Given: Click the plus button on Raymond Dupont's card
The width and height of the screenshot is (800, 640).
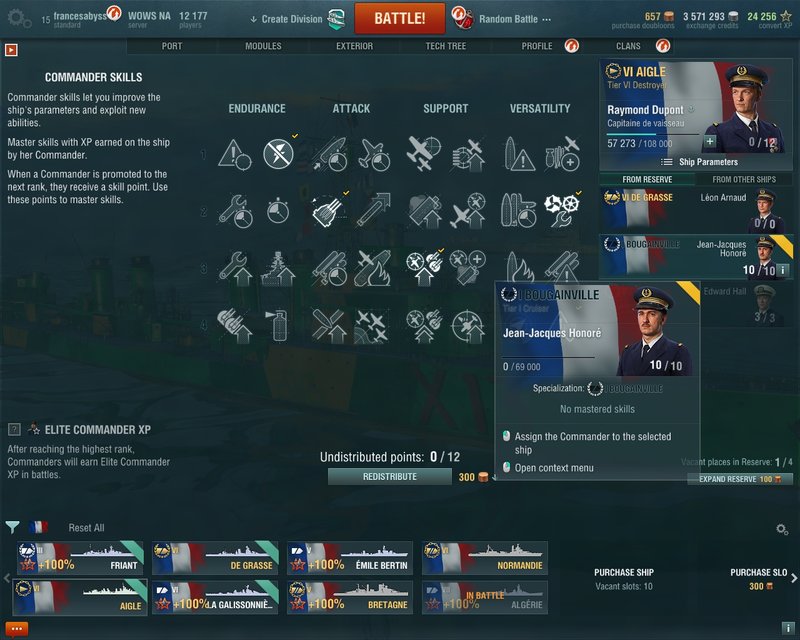Looking at the screenshot, I should click(x=710, y=141).
